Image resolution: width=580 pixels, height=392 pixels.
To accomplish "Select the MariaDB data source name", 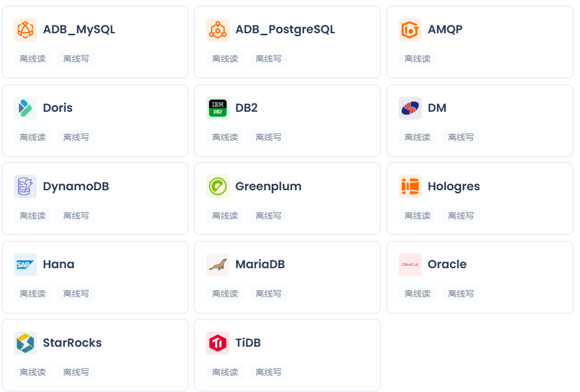I will 260,264.
